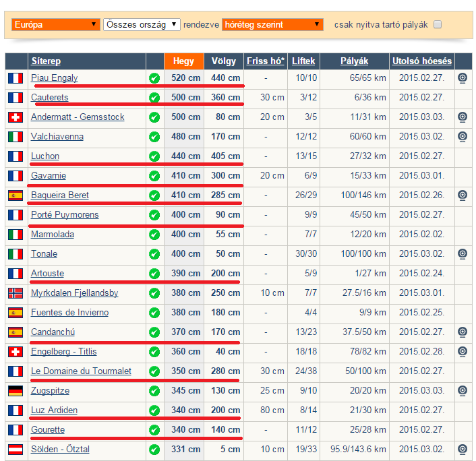Expand the 'Összes ország' country dropdown
The height and width of the screenshot is (461, 476).
click(x=142, y=25)
